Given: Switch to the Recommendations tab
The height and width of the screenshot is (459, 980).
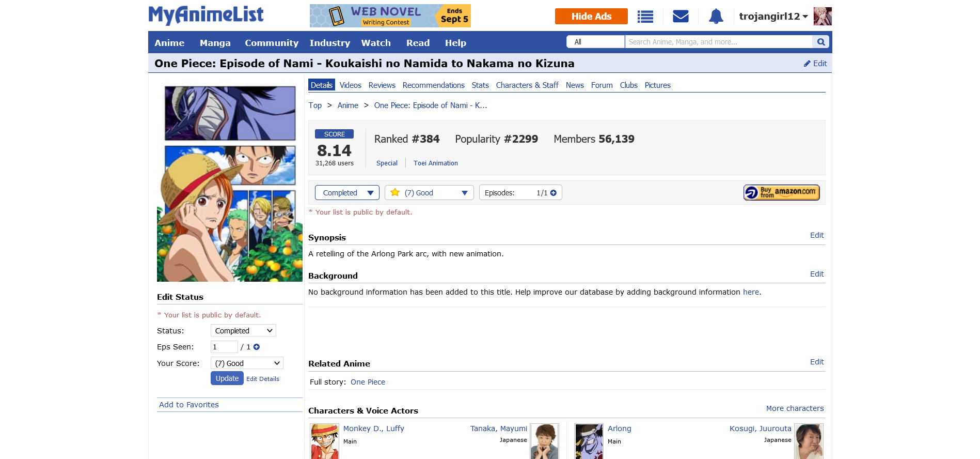Looking at the screenshot, I should (434, 85).
